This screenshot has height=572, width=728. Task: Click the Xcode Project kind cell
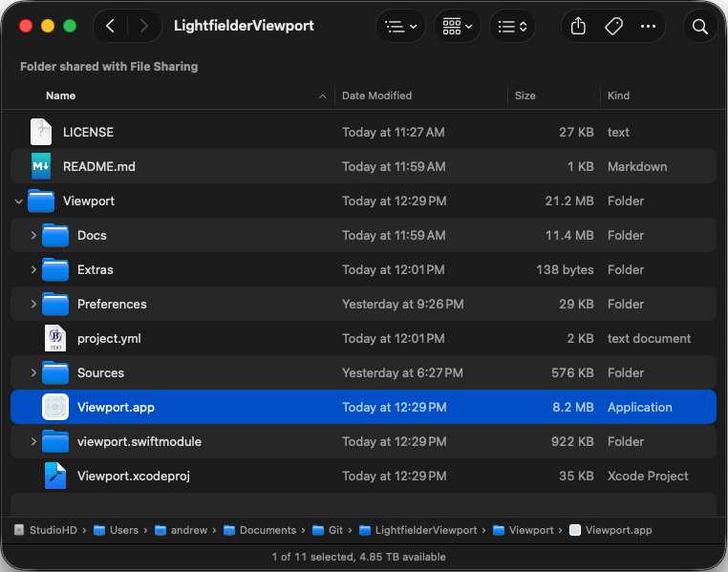click(648, 476)
